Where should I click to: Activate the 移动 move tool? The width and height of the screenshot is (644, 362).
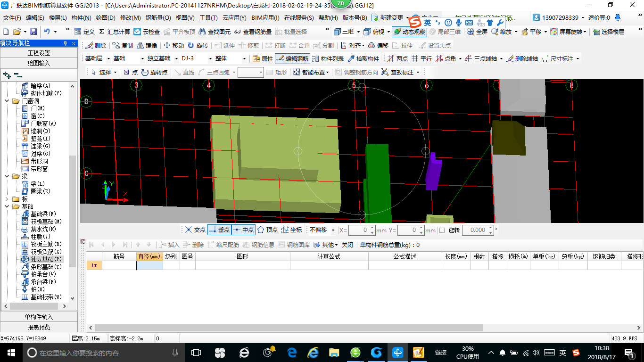click(174, 46)
